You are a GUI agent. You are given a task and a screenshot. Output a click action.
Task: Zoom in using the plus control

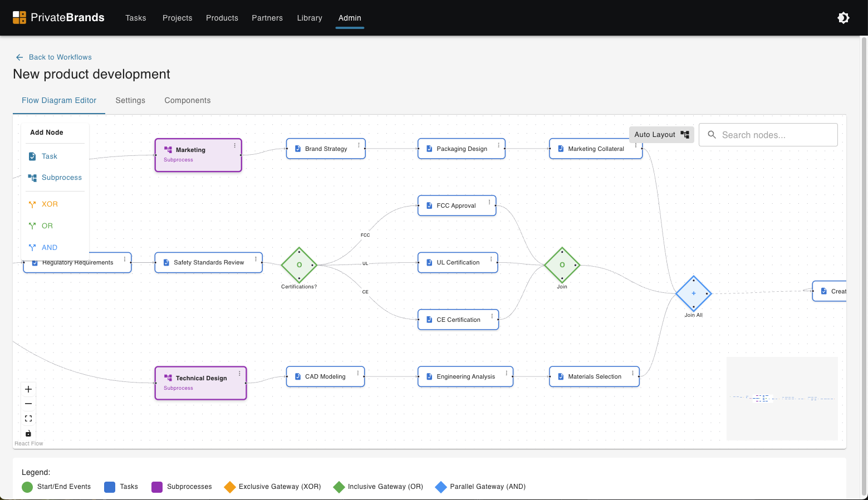(28, 389)
